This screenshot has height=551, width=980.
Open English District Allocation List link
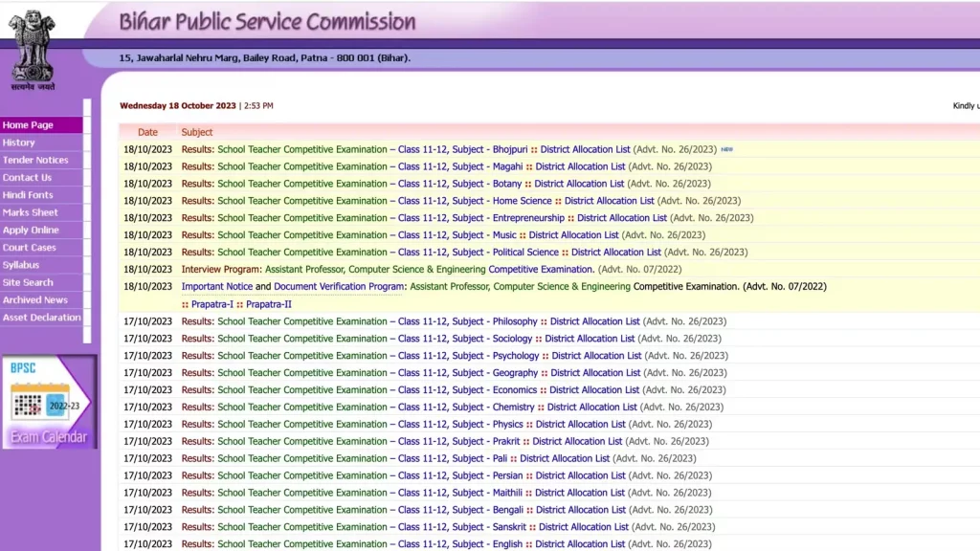(x=580, y=544)
